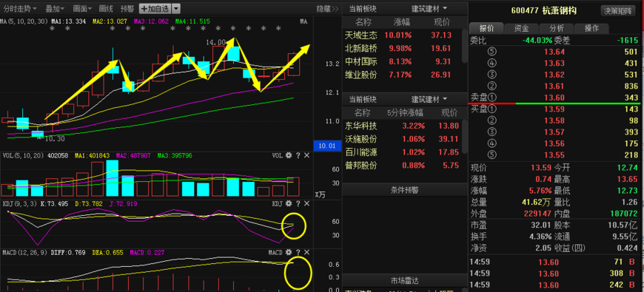Show help for KDJ indicator

[x=298, y=204]
